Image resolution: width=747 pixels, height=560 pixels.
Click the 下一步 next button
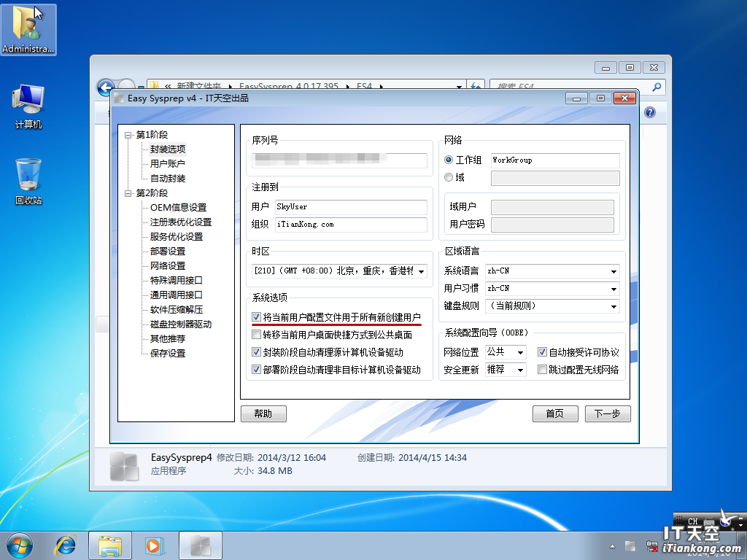tap(608, 414)
